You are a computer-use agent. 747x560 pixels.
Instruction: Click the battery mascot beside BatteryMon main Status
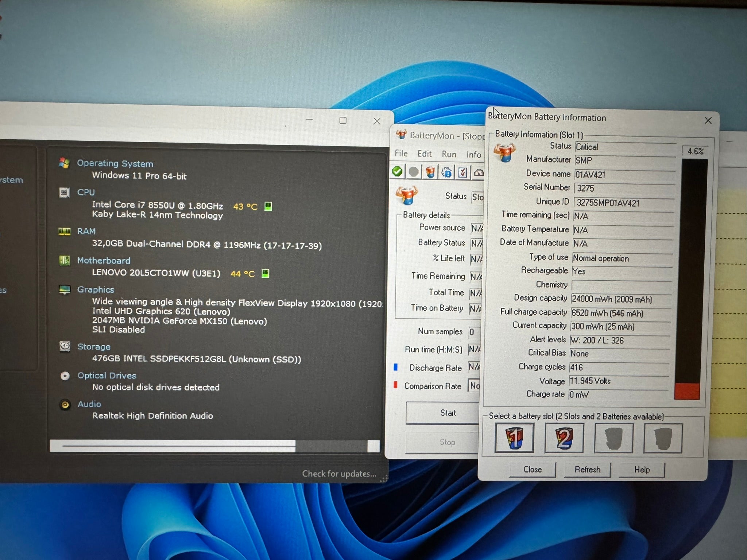(407, 195)
